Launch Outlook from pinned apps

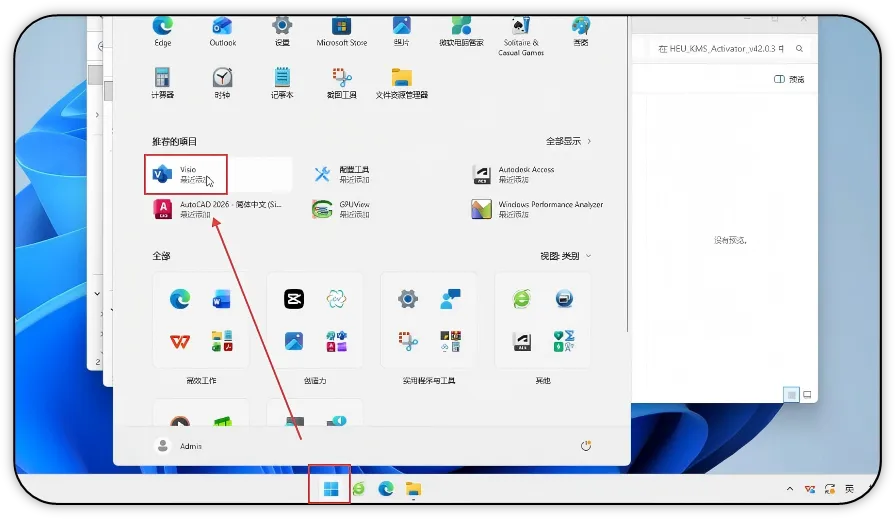coord(223,31)
